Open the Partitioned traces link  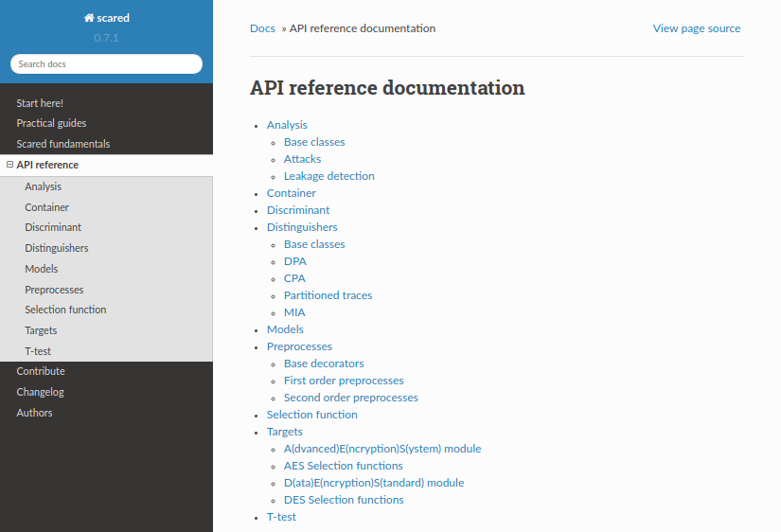[x=328, y=295]
